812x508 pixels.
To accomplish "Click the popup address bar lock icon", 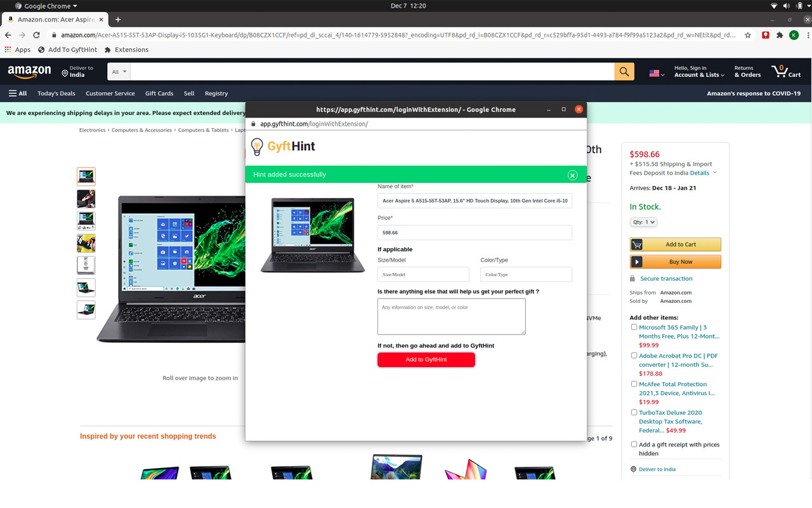I will (253, 124).
